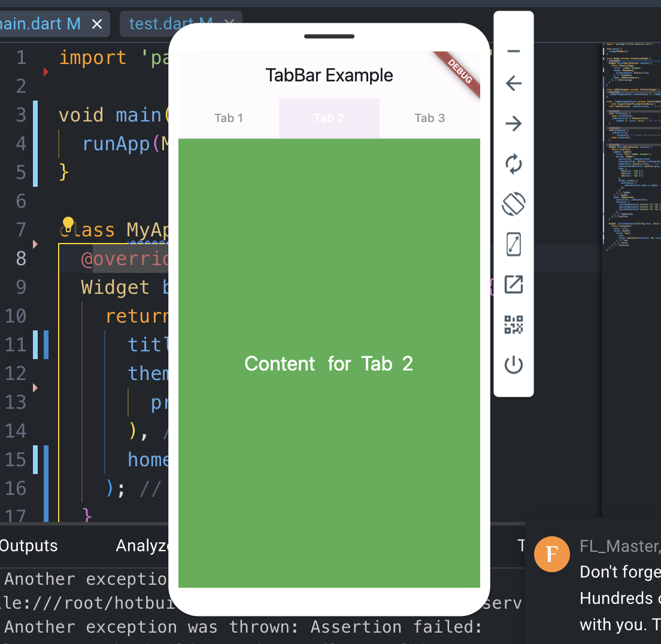
Task: Open the main.dart editor tab
Action: (39, 24)
